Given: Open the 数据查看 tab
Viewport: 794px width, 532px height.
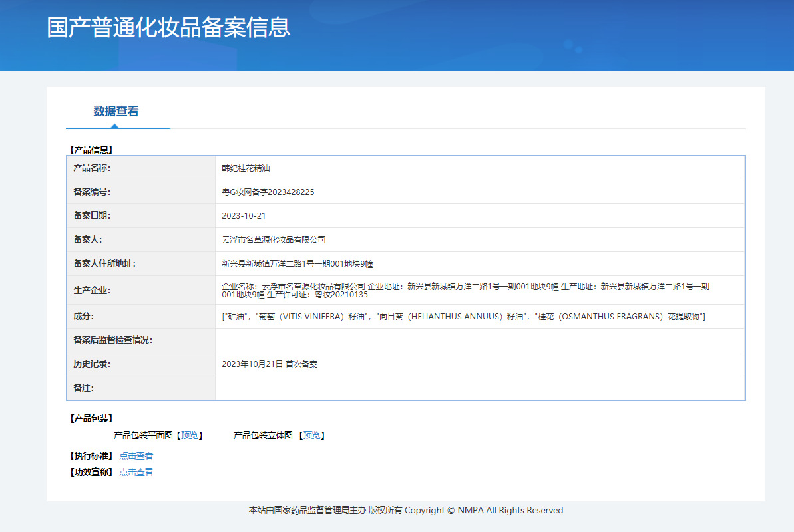Looking at the screenshot, I should point(116,112).
